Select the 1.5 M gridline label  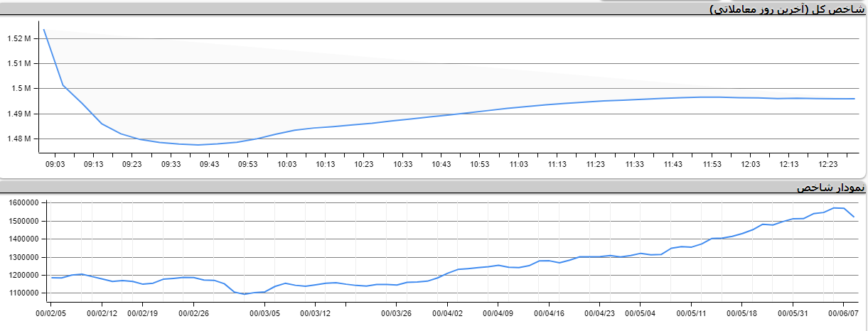point(23,89)
